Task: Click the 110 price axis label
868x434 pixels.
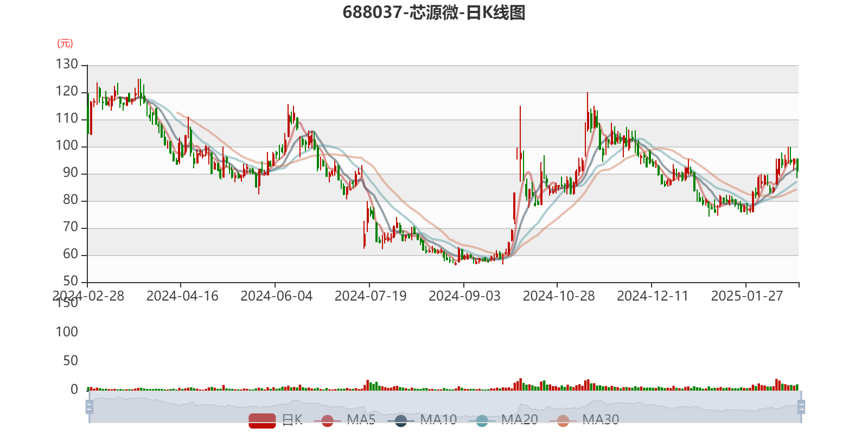Action: pyautogui.click(x=67, y=118)
